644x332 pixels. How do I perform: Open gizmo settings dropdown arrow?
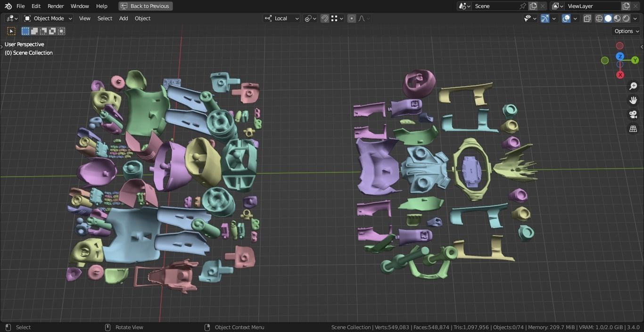tap(554, 18)
